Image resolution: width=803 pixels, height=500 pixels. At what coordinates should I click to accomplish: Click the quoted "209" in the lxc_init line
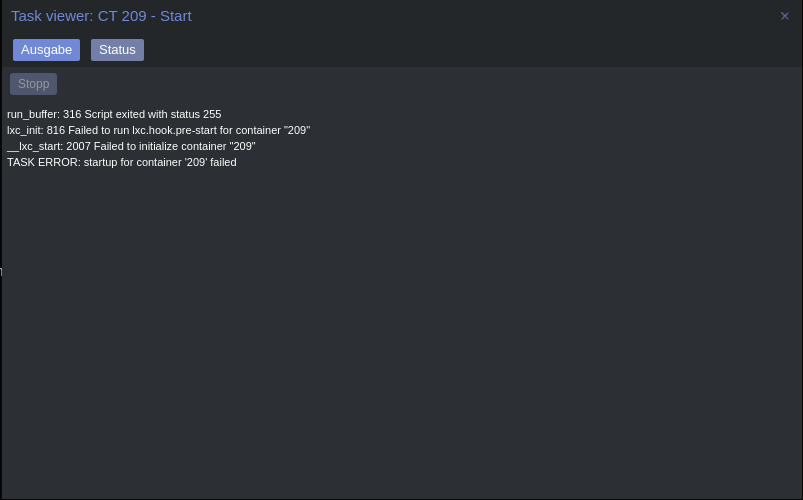click(x=297, y=130)
